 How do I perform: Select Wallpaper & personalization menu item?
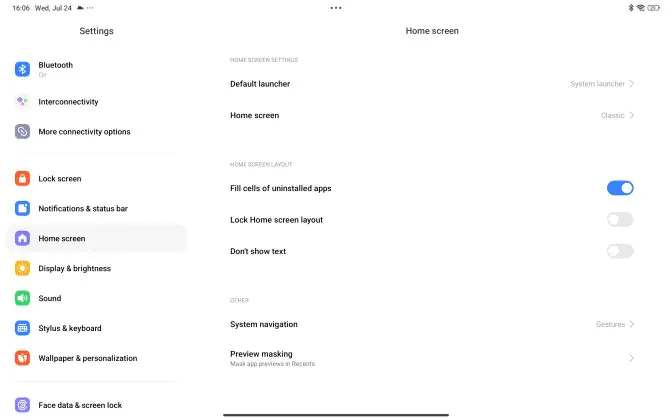[96, 358]
